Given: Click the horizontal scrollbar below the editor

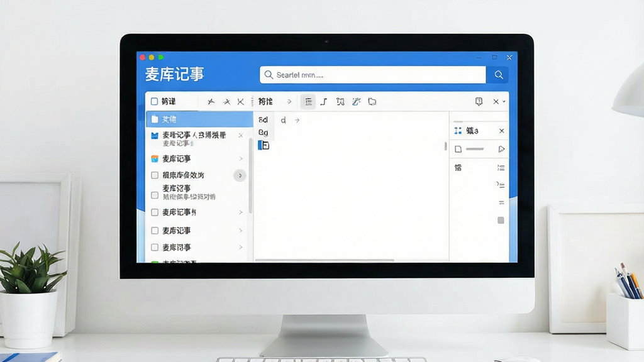Looking at the screenshot, I should point(325,260).
